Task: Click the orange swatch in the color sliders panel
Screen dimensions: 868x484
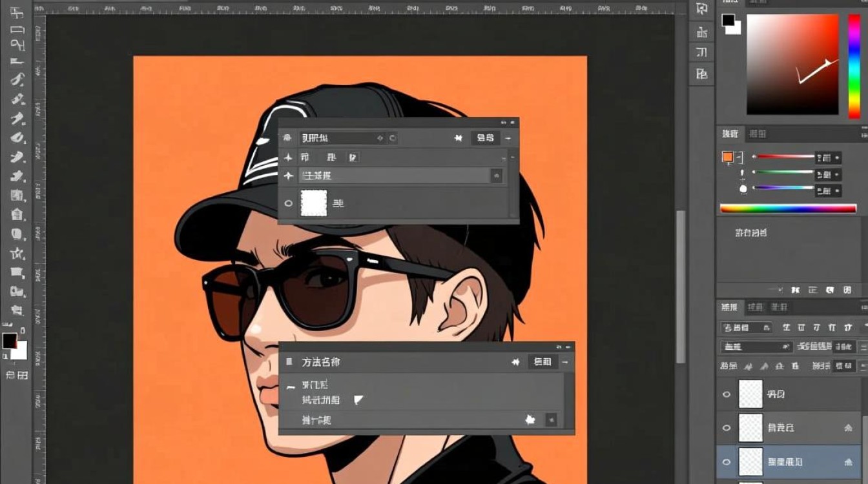Action: 728,157
